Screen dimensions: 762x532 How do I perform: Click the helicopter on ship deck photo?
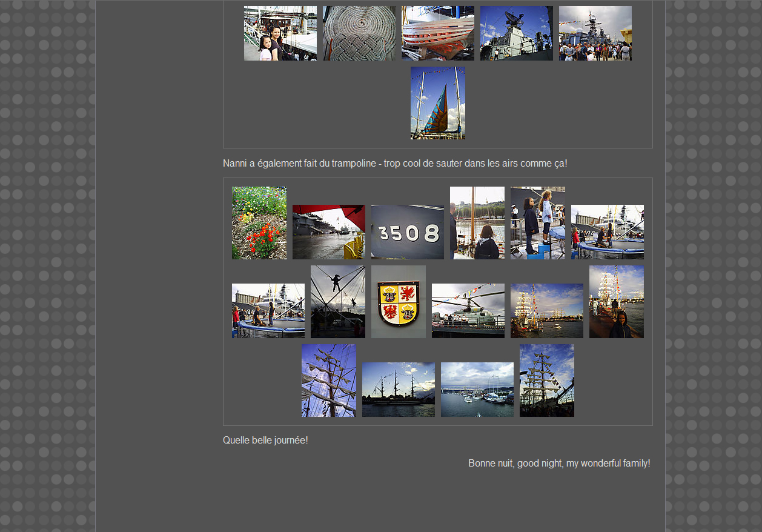pos(468,311)
